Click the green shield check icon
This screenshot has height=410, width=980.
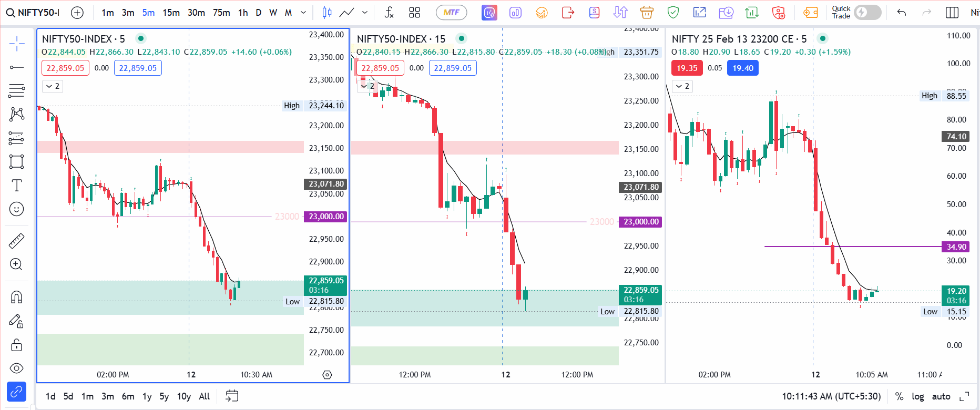point(673,12)
